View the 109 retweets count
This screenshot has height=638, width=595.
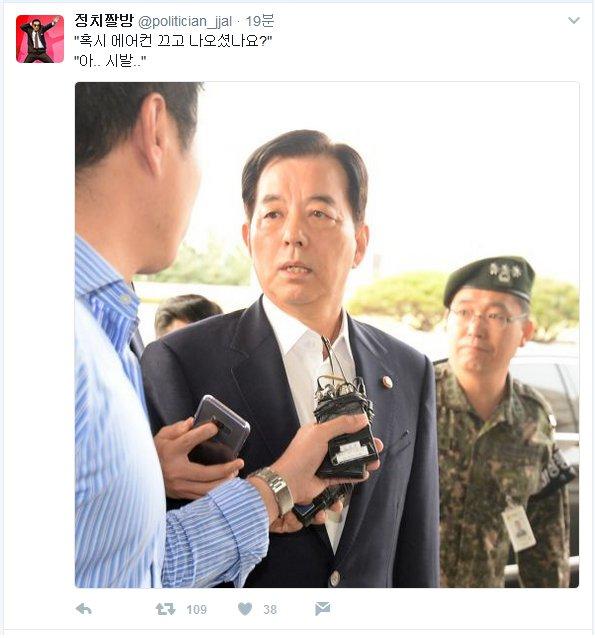point(197,610)
